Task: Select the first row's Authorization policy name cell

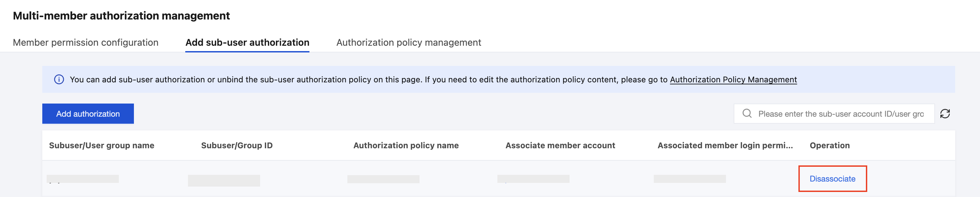Action: [x=383, y=179]
